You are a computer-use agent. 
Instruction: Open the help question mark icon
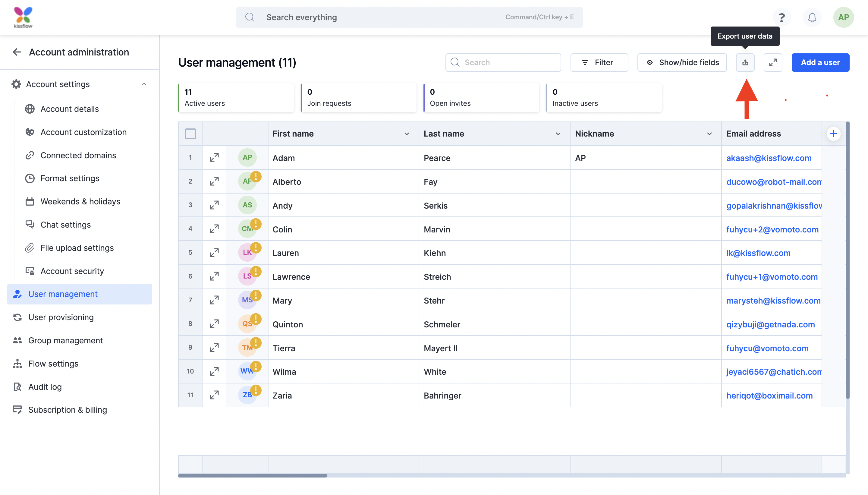pos(781,17)
